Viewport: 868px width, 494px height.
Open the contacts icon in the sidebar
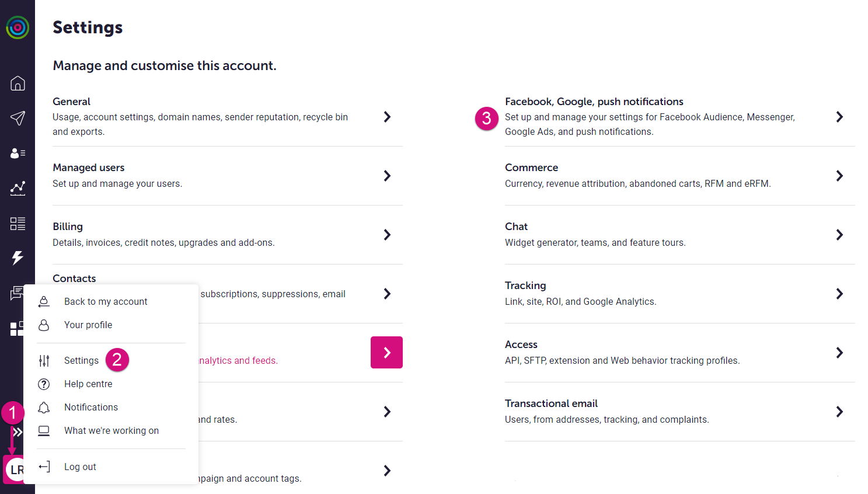18,153
